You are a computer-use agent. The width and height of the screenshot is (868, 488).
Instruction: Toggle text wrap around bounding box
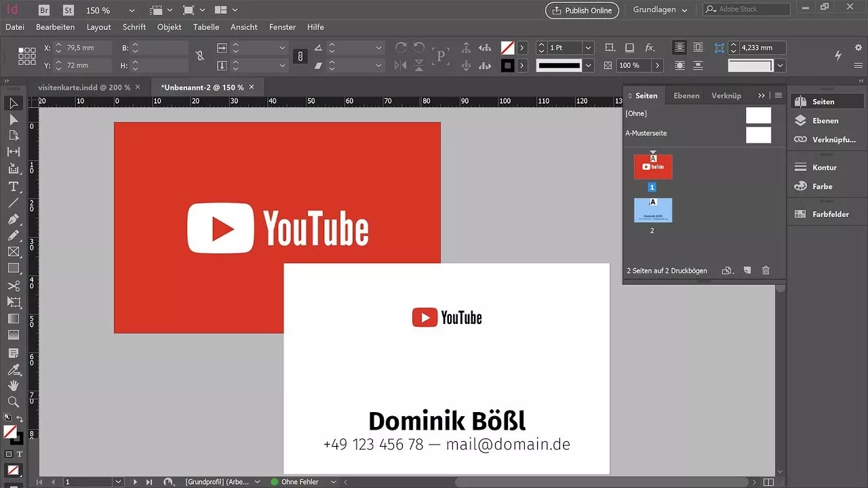point(698,47)
